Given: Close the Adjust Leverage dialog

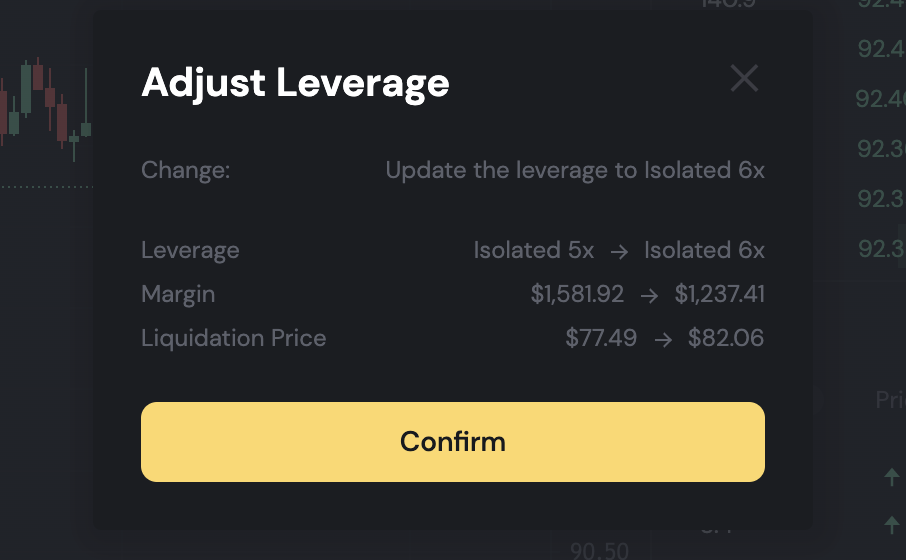Looking at the screenshot, I should [744, 78].
